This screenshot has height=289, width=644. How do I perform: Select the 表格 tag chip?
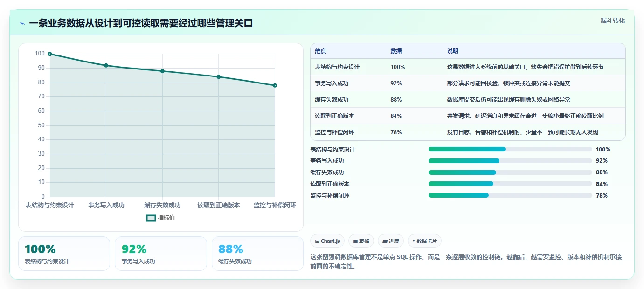[361, 241]
